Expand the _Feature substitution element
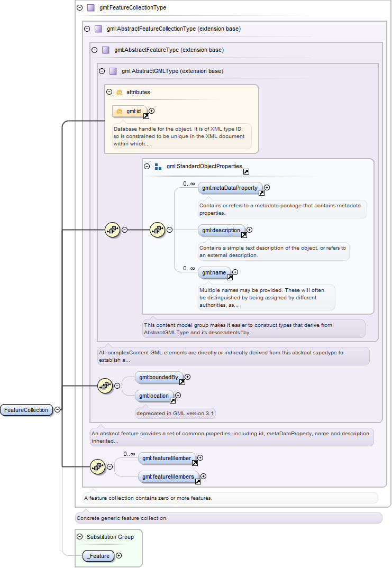Screen dimensions: 392x568 coord(119,556)
